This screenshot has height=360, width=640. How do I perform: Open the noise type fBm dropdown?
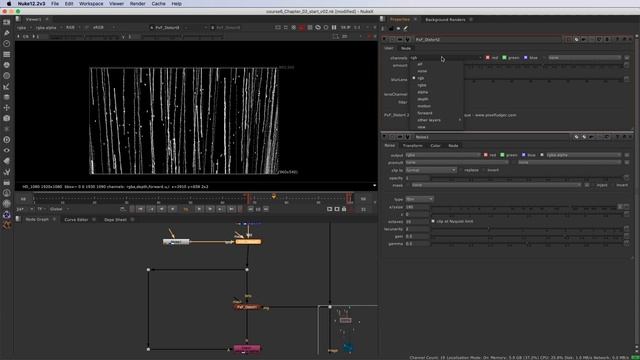coord(419,199)
